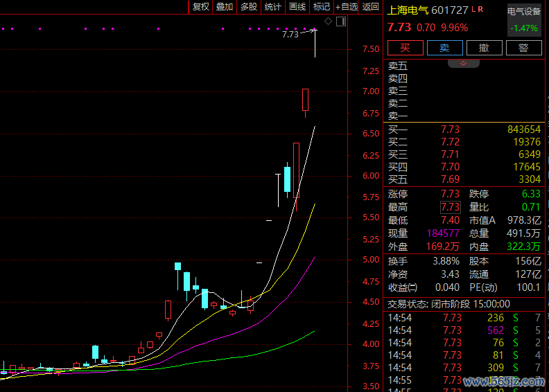Select the 卖四 order row
This screenshot has width=549, height=392.
coord(464,78)
